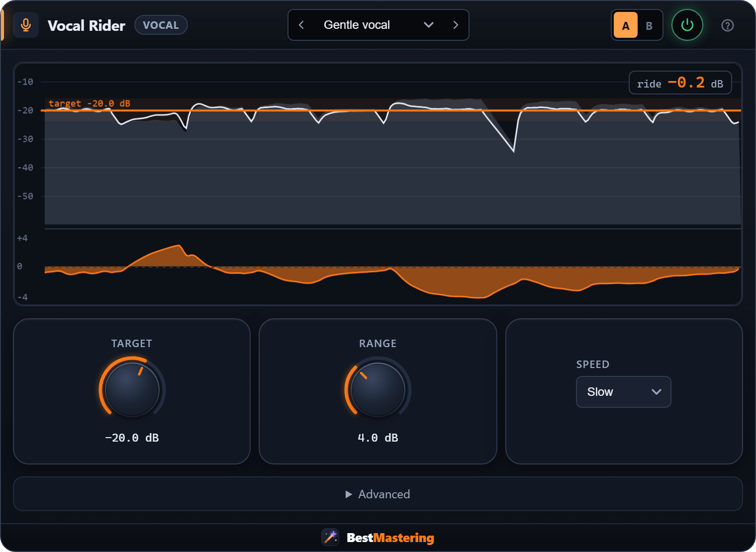Screen dimensions: 756x552
Task: Open the help question mark icon
Action: 727,25
